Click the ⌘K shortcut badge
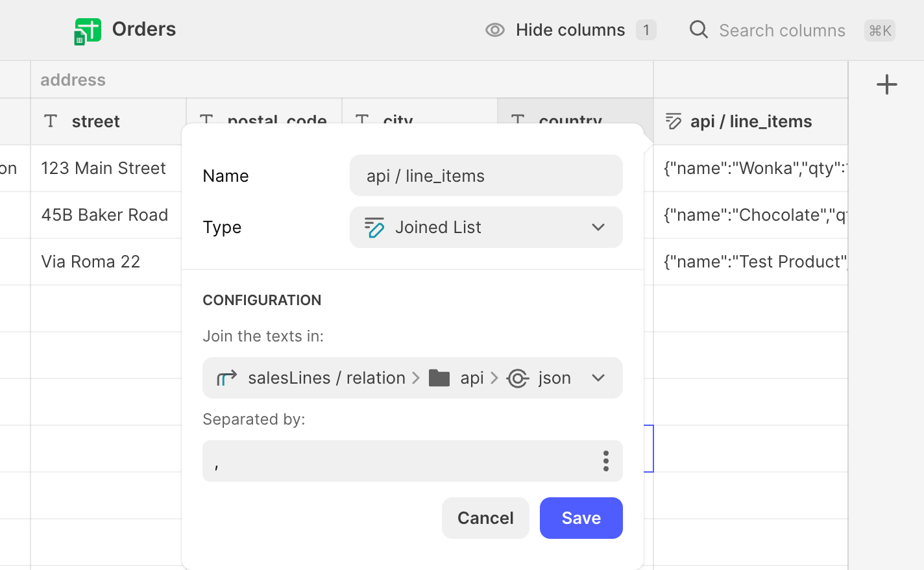Viewport: 924px width, 570px height. (x=880, y=31)
